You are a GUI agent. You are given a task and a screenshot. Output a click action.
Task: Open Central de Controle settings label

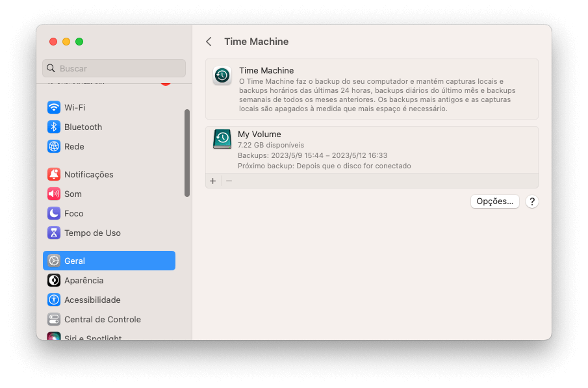coord(103,319)
